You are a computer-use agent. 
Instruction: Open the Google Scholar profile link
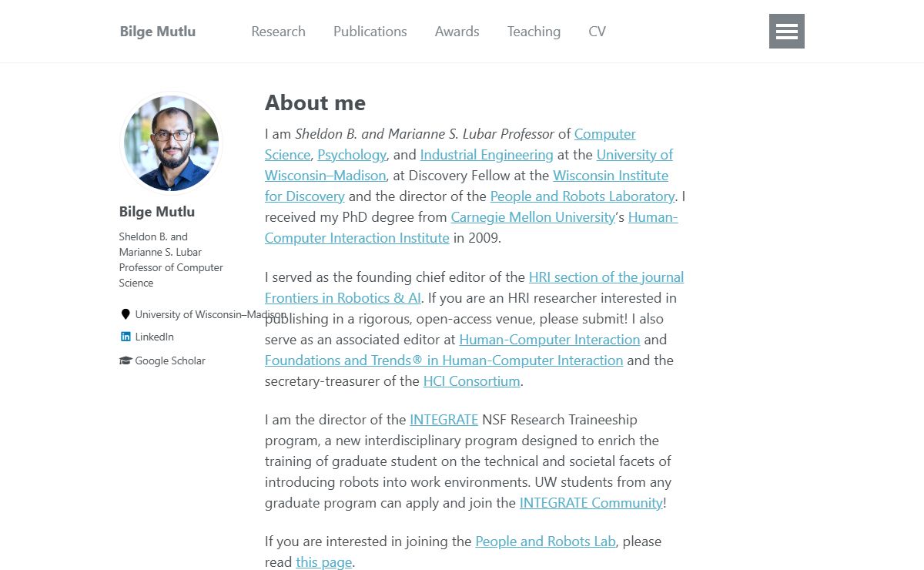(170, 360)
